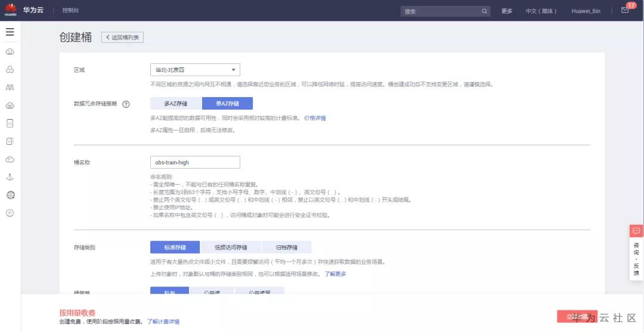
Task: Click the anchor-shaped sidebar icon
Action: pyautogui.click(x=10, y=177)
